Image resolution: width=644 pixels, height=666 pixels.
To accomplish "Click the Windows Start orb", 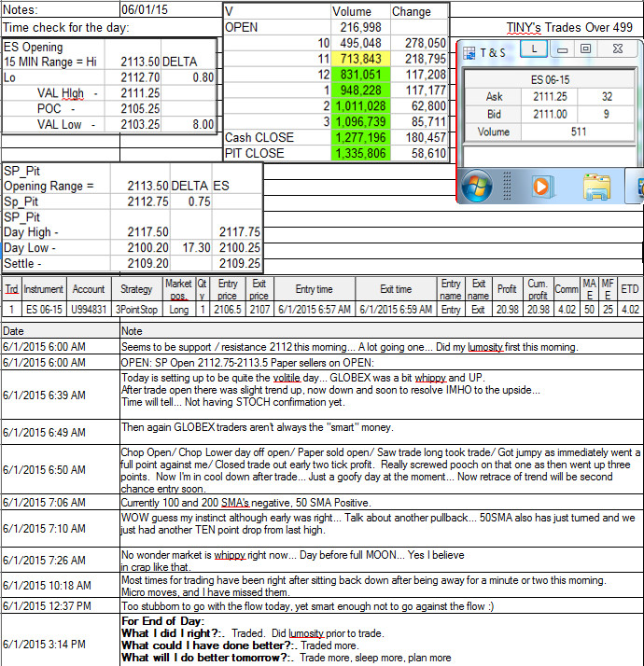I will pos(477,186).
